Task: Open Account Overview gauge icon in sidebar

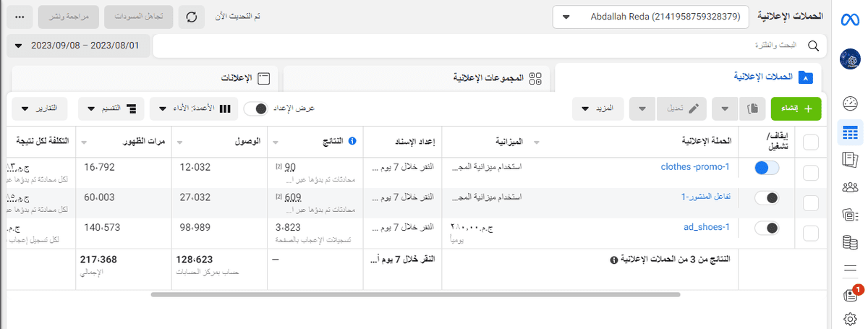Action: tap(850, 104)
